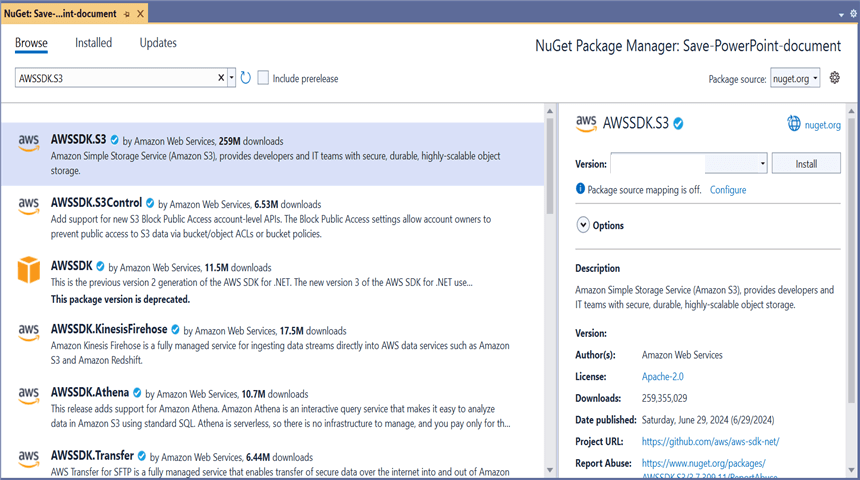Click the nuget.org globe icon
This screenshot has width=860, height=480.
[x=794, y=124]
